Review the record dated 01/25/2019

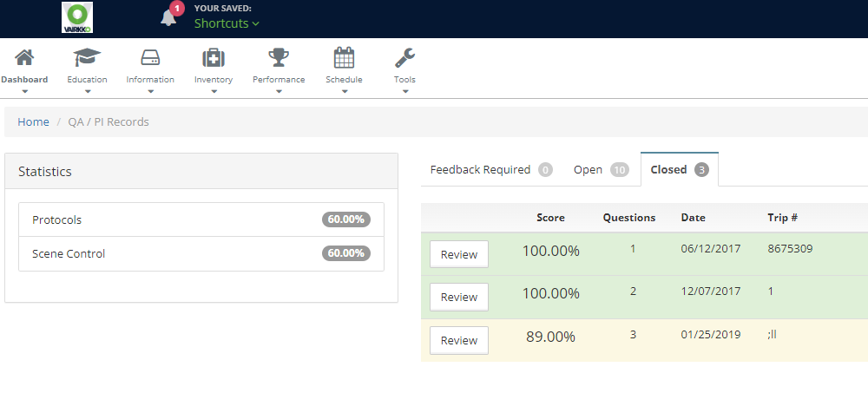coord(459,341)
